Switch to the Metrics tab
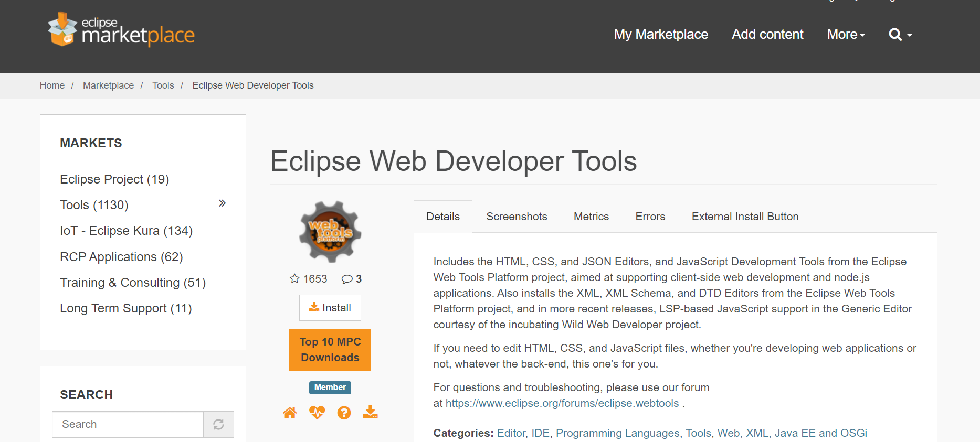This screenshot has height=442, width=980. tap(591, 217)
